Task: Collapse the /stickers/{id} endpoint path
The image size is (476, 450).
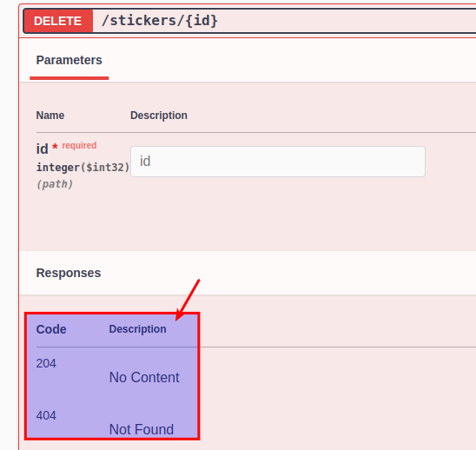Action: tap(160, 21)
